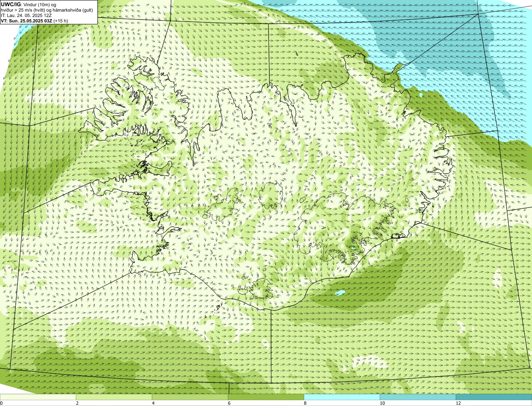The image size is (532, 406).
Task: Select the 6–8 m/s darker green band
Action: pos(266,397)
